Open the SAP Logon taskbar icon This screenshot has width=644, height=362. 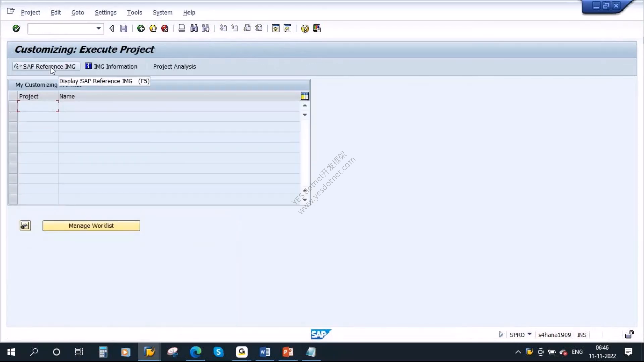[149, 352]
